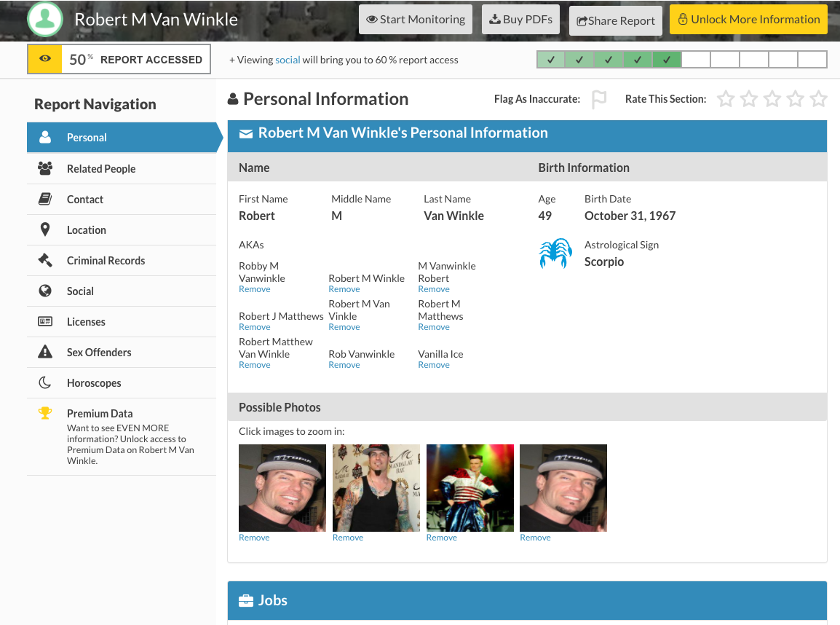Click the warning triangle Sex Offenders icon
The height and width of the screenshot is (625, 840).
point(45,352)
